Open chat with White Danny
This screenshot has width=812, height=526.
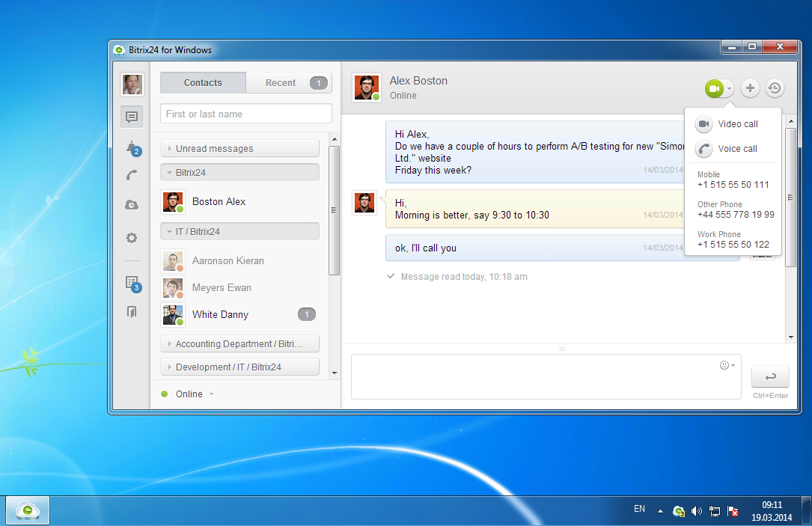pyautogui.click(x=220, y=315)
